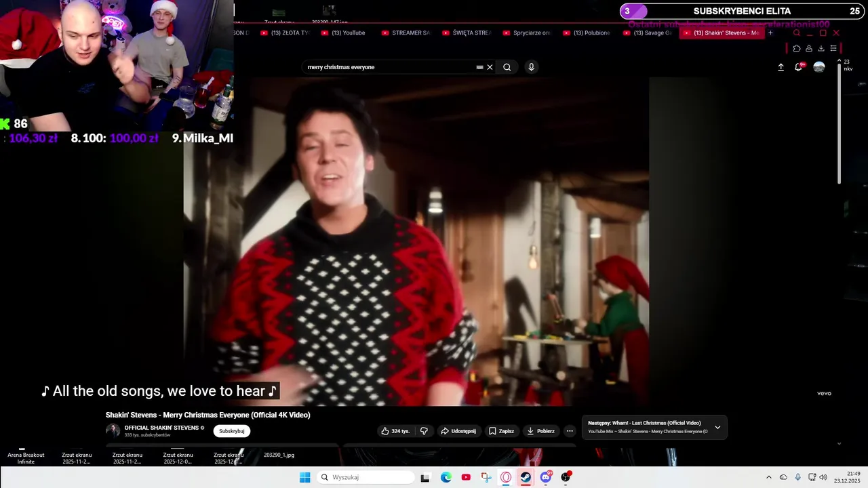Open the Windows Start menu
Screen dimensions: 868x488
(305, 477)
